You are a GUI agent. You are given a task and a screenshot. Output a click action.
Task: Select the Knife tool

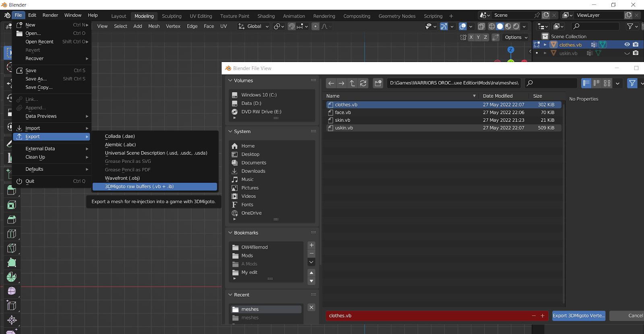pos(12,248)
